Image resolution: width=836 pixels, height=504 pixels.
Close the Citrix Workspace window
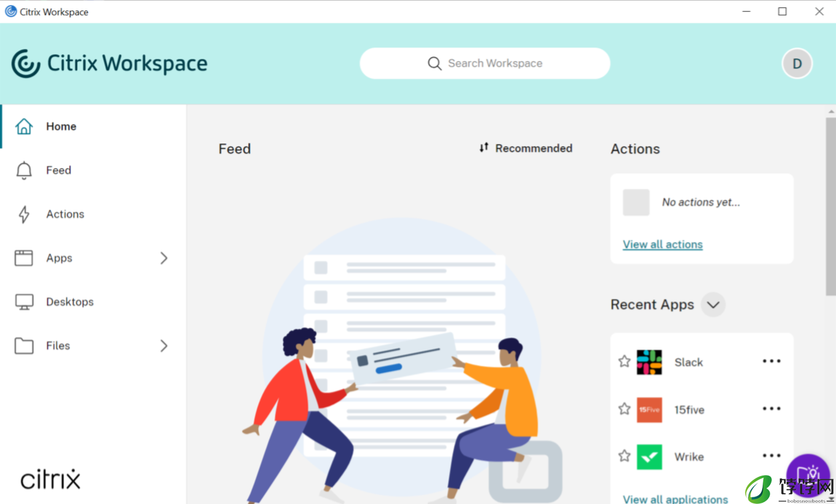(x=819, y=12)
